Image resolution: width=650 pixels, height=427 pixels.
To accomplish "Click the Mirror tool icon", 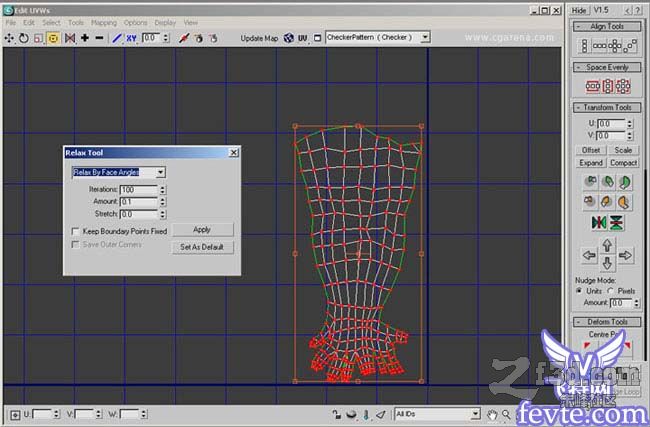I will [x=70, y=38].
